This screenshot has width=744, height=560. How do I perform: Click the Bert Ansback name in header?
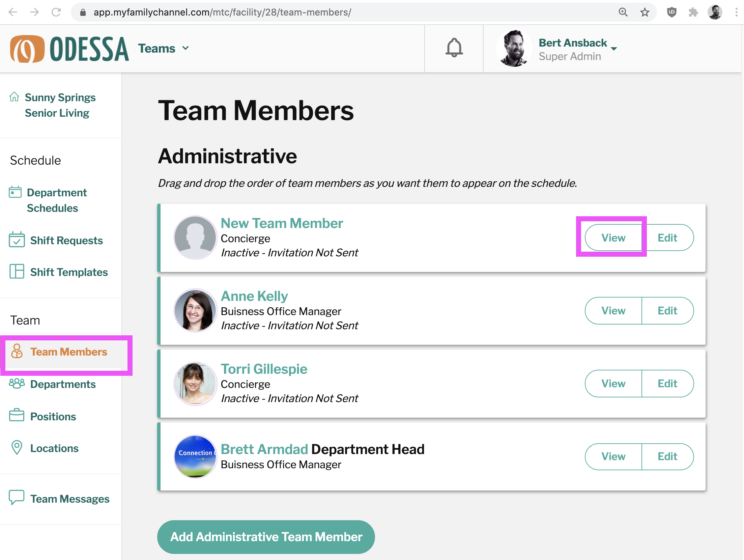573,43
